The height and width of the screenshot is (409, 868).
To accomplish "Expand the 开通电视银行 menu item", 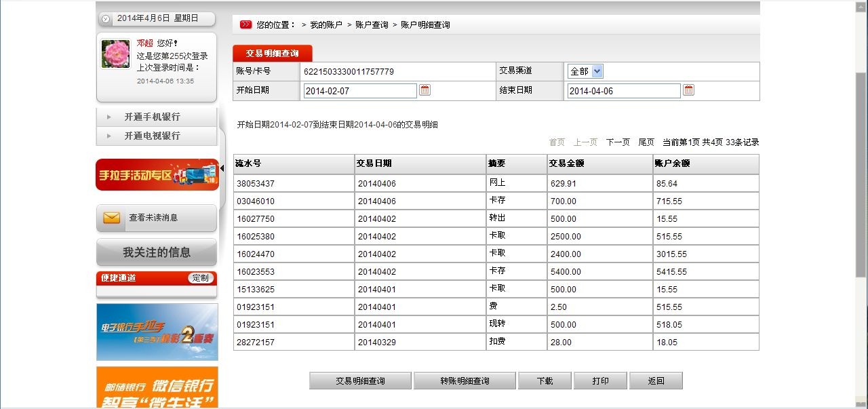I will [152, 136].
